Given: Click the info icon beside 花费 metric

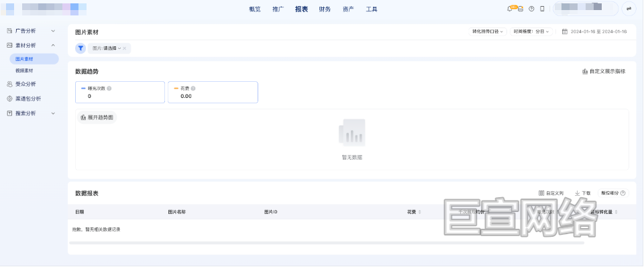Looking at the screenshot, I should [193, 88].
